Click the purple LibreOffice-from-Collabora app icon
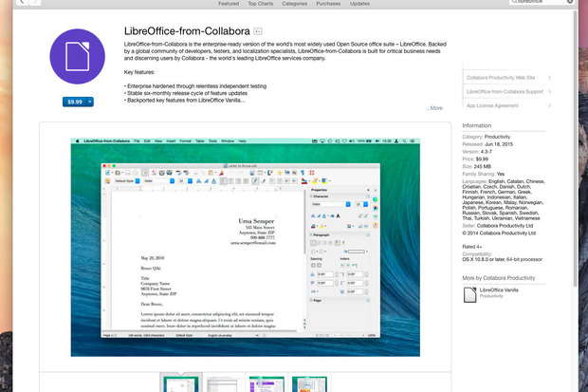The height and width of the screenshot is (392, 588). [77, 57]
